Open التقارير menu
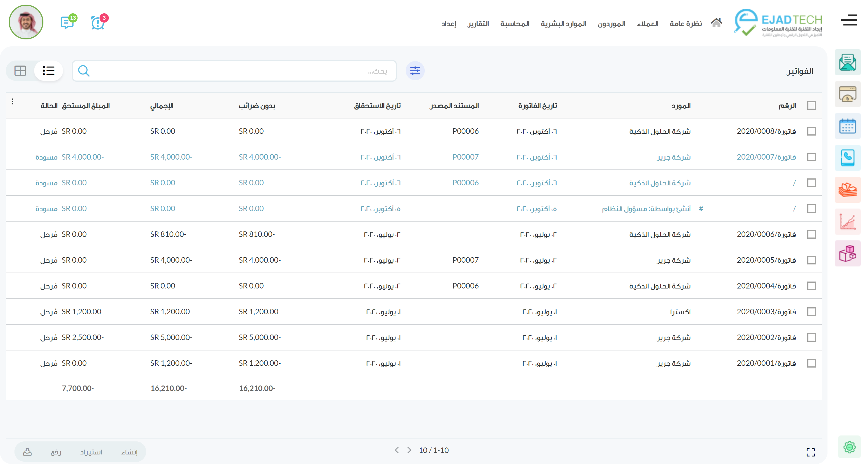Image resolution: width=868 pixels, height=464 pixels. coord(478,24)
